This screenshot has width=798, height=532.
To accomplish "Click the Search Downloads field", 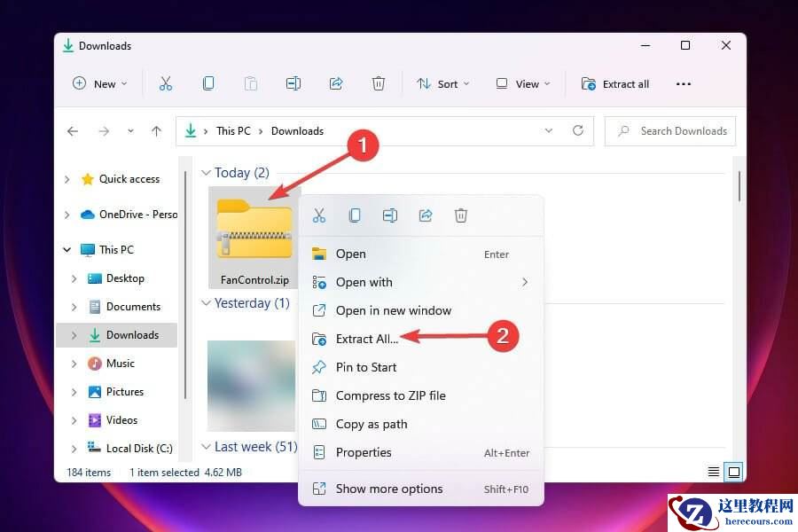I will (669, 131).
